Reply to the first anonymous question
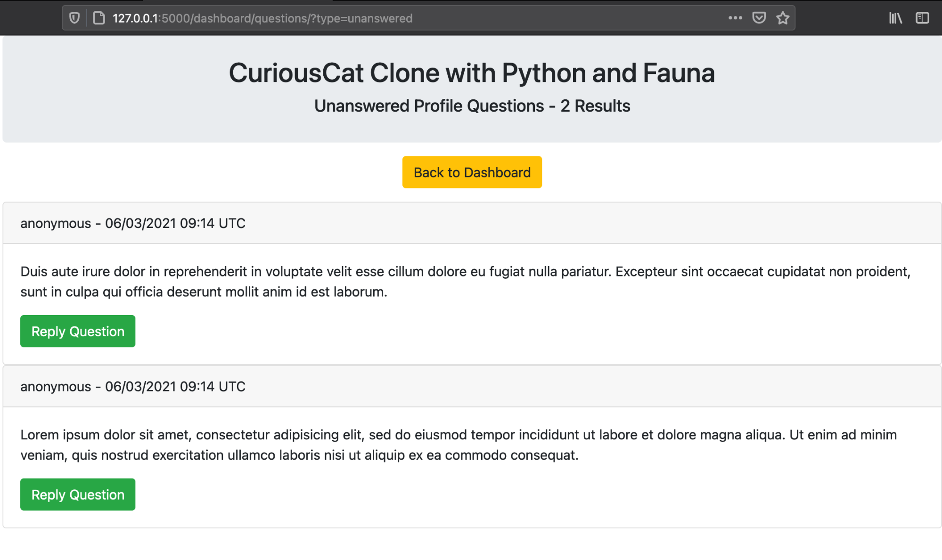Screen dimensions: 942x560 click(x=77, y=331)
